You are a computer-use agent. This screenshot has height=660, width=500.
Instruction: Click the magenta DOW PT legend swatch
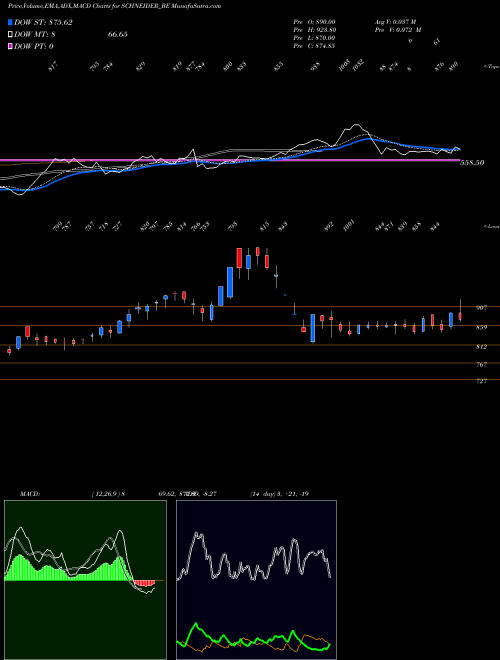tap(11, 46)
